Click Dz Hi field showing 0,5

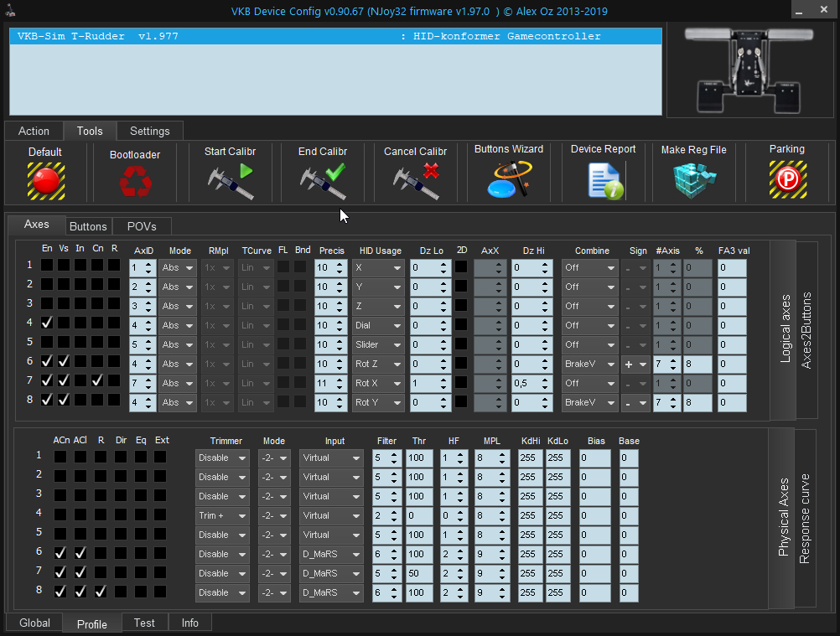pyautogui.click(x=532, y=383)
